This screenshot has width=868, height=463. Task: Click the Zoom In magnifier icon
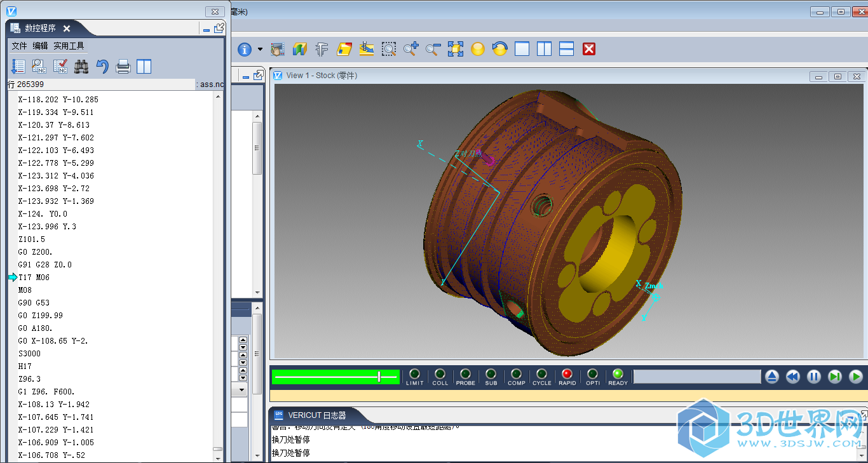point(411,49)
